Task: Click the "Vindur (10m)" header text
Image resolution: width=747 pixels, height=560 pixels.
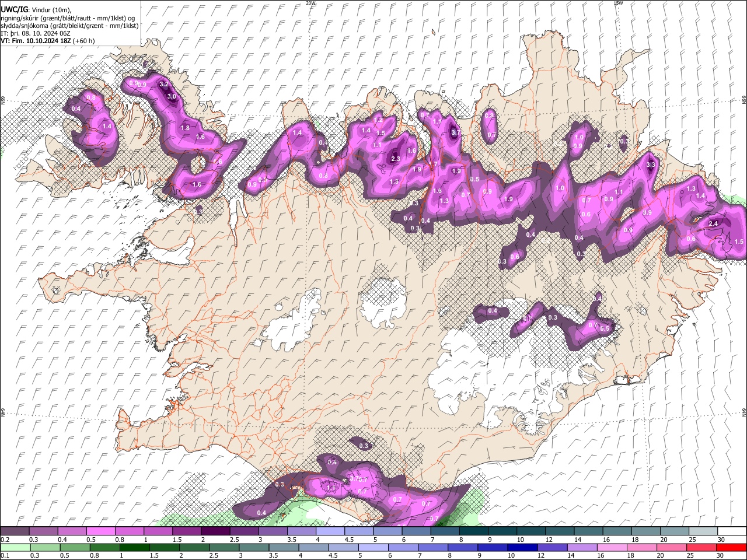Action: (x=51, y=10)
